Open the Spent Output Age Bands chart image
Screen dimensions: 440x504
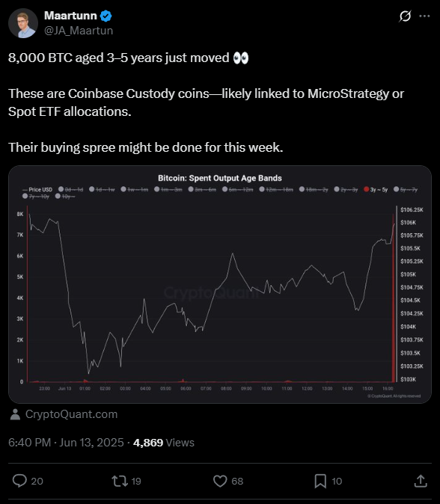click(220, 284)
